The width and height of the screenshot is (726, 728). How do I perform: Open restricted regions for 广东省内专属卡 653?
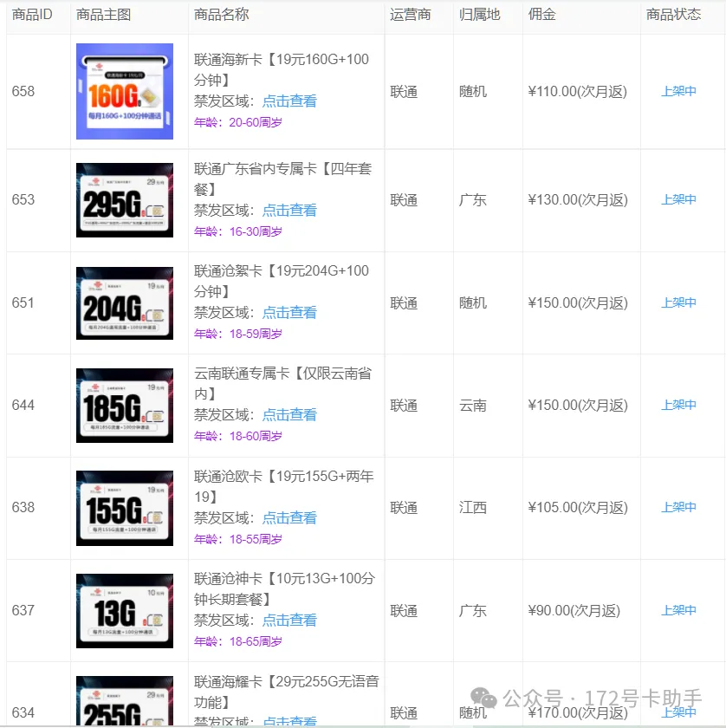pos(290,210)
